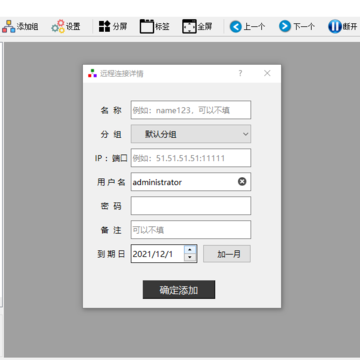Click the 加一月 add one month button
The image size is (360, 360).
point(227,254)
